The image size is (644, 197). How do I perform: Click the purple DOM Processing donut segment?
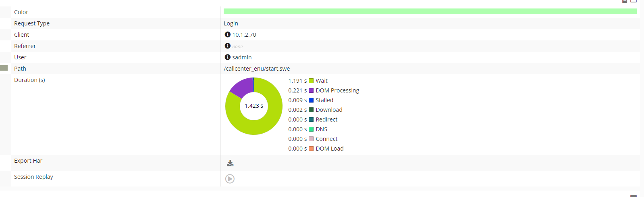click(242, 87)
